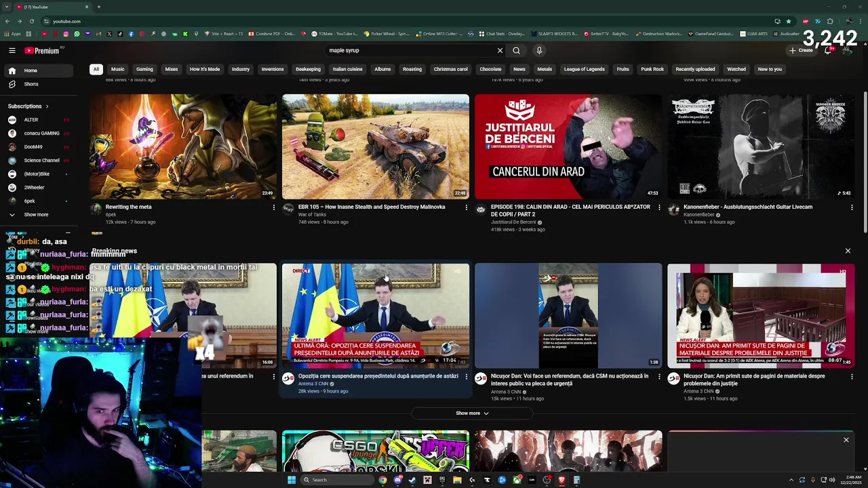868x488 pixels.
Task: Click the Create button
Action: [801, 50]
